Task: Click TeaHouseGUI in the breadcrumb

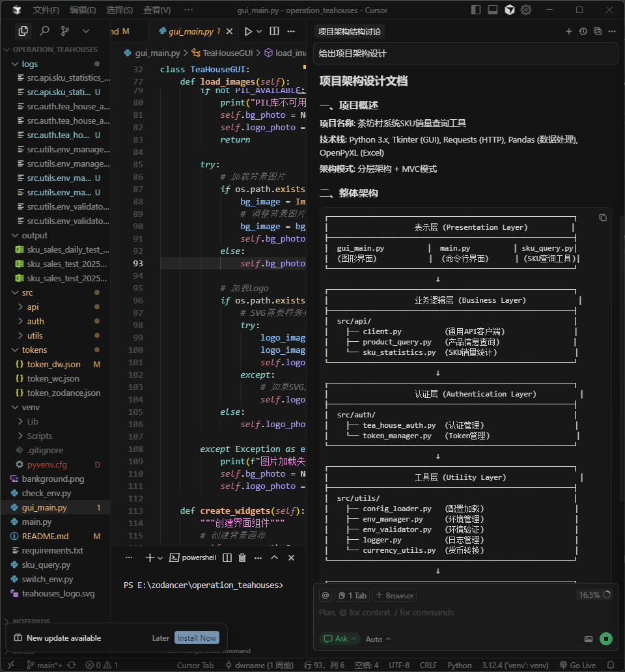Action: coord(227,53)
